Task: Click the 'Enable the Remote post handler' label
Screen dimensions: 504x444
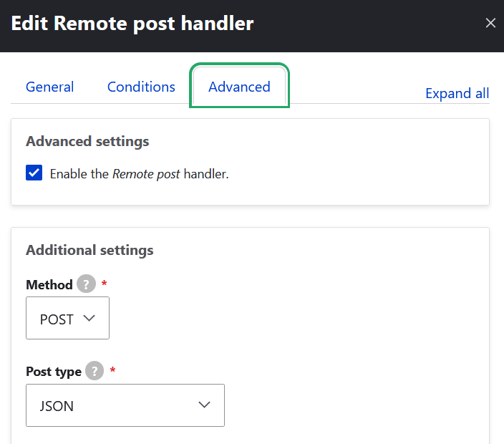Action: (139, 173)
